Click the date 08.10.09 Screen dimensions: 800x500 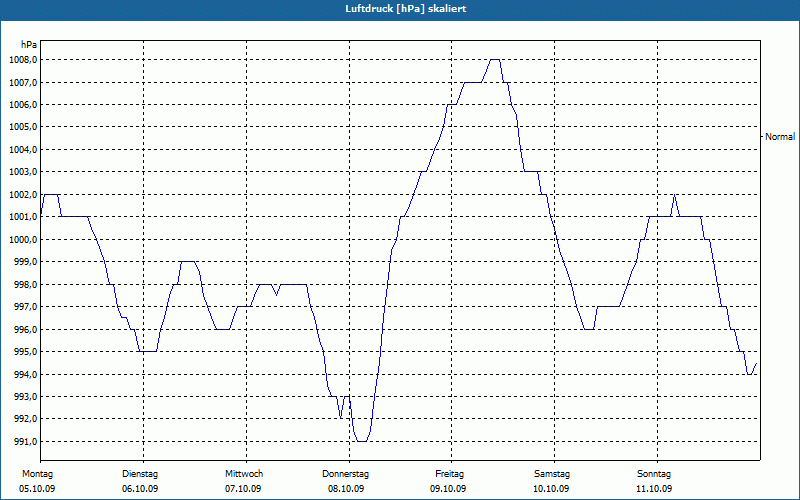point(346,489)
